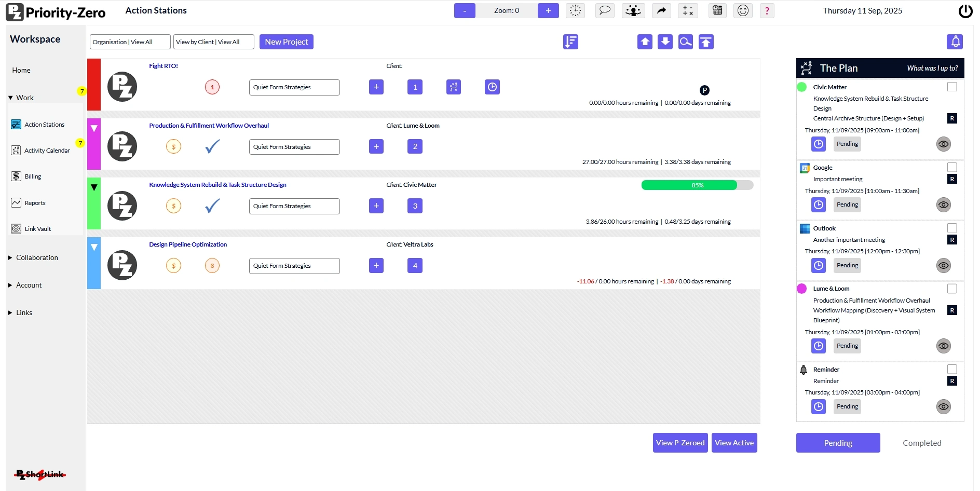Toggle eye icon for Outlook meeting
Viewport: 980px width, 491px height.
click(943, 265)
